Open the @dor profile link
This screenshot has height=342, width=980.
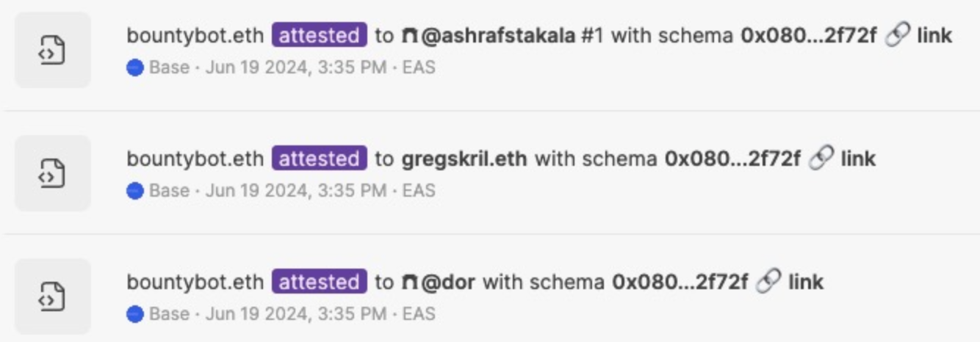click(x=449, y=282)
